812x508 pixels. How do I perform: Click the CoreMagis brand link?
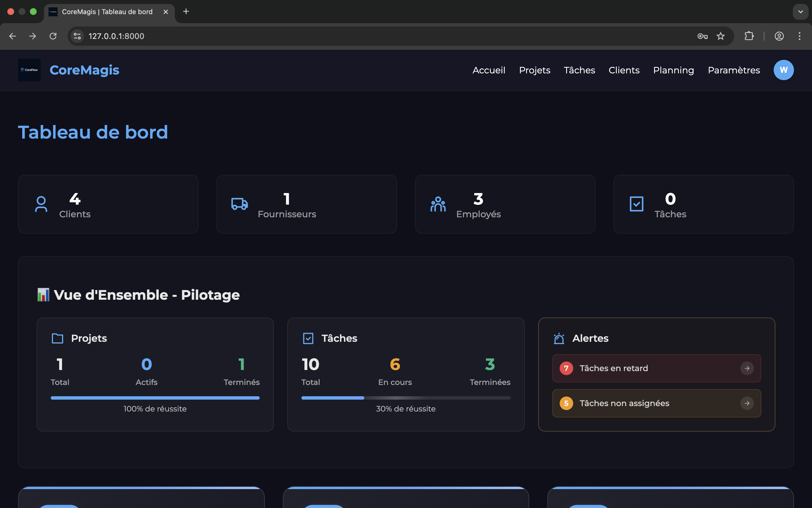(x=84, y=70)
